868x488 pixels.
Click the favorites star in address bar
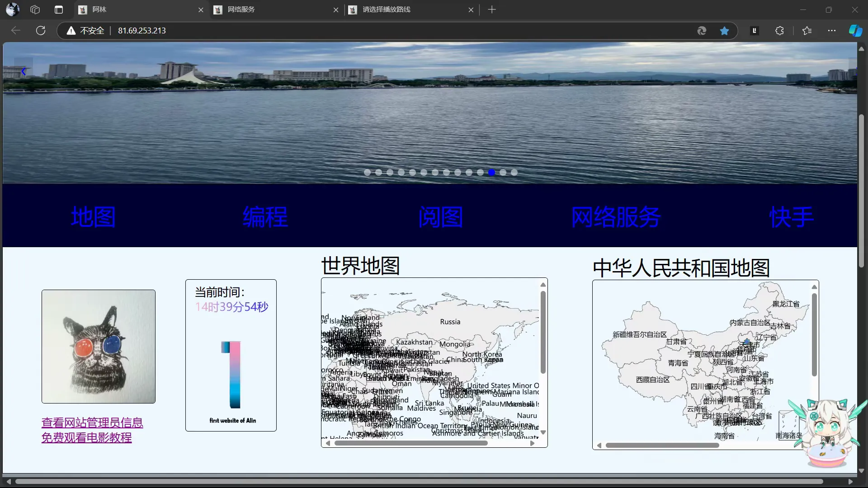tap(724, 31)
